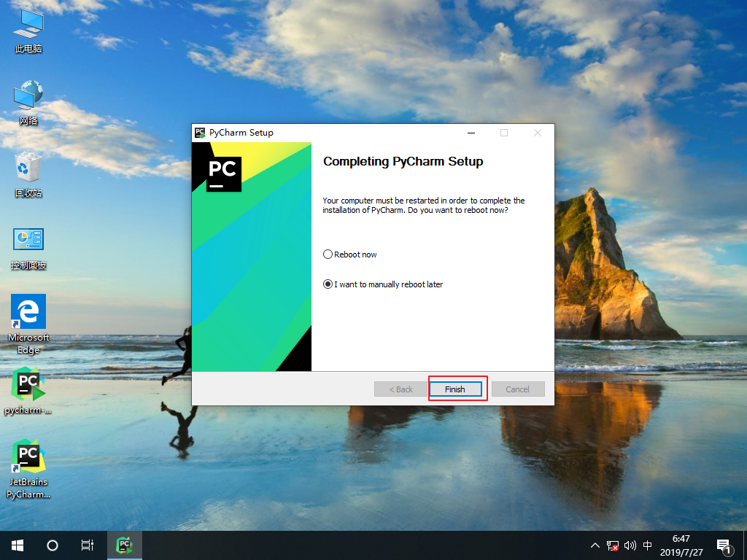Open the volume control tray icon
Viewport: 747px width, 560px height.
630,545
